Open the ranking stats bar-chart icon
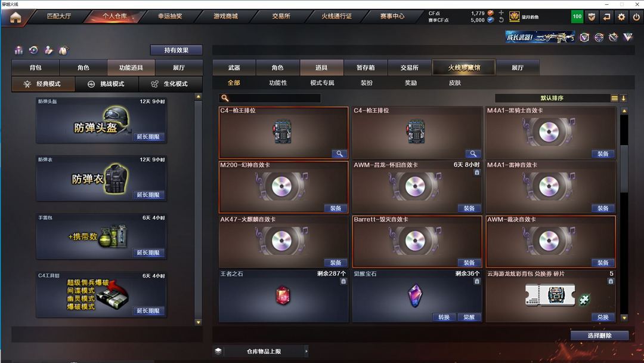Image resolution: width=644 pixels, height=363 pixels. coord(18,50)
